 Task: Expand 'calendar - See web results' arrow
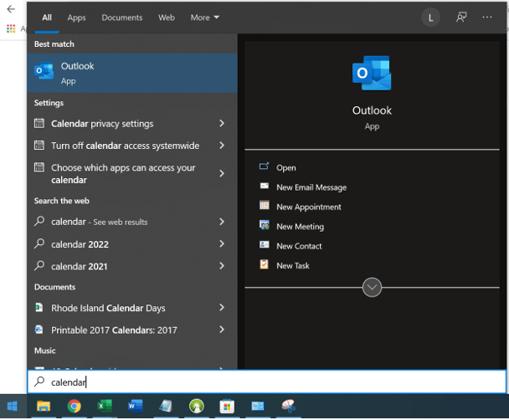pos(222,222)
